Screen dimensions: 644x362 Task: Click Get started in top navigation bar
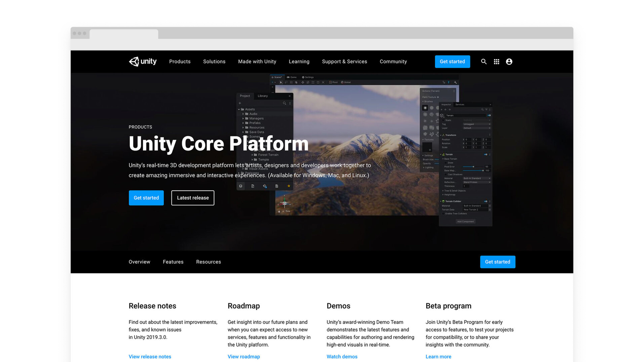[x=452, y=62]
